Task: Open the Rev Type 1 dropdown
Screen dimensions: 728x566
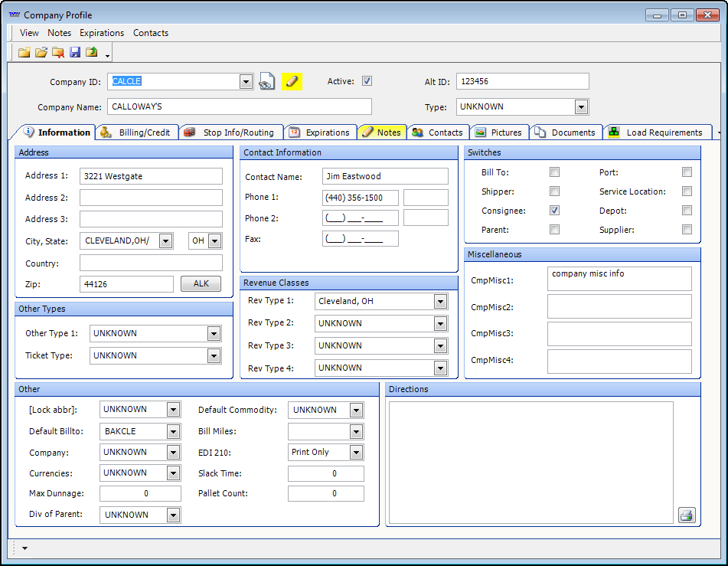Action: tap(440, 302)
